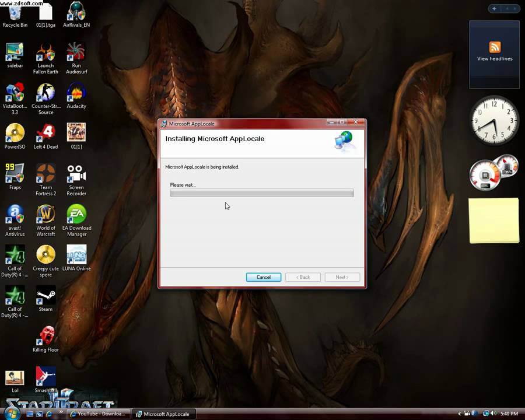Select the AirRivals_EN shortcut
525x420 pixels.
coord(76,15)
